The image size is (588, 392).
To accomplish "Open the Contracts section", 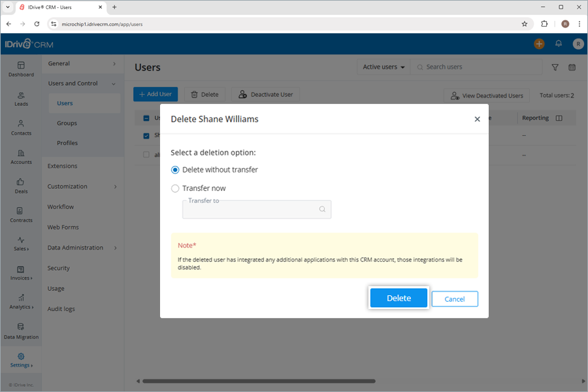I will [x=21, y=216].
